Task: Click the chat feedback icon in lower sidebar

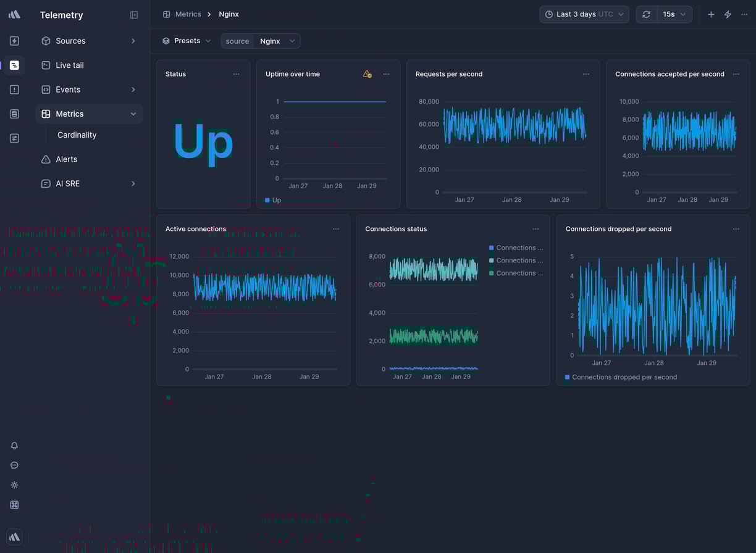Action: (14, 465)
